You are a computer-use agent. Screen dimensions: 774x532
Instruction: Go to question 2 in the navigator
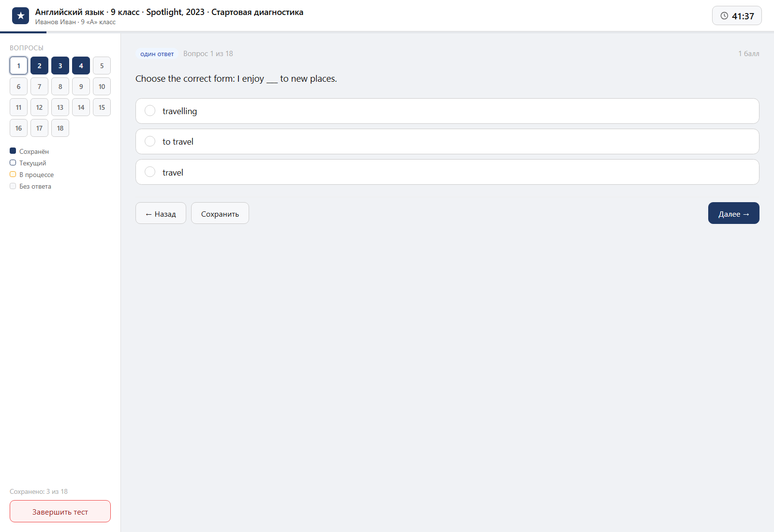pyautogui.click(x=39, y=66)
